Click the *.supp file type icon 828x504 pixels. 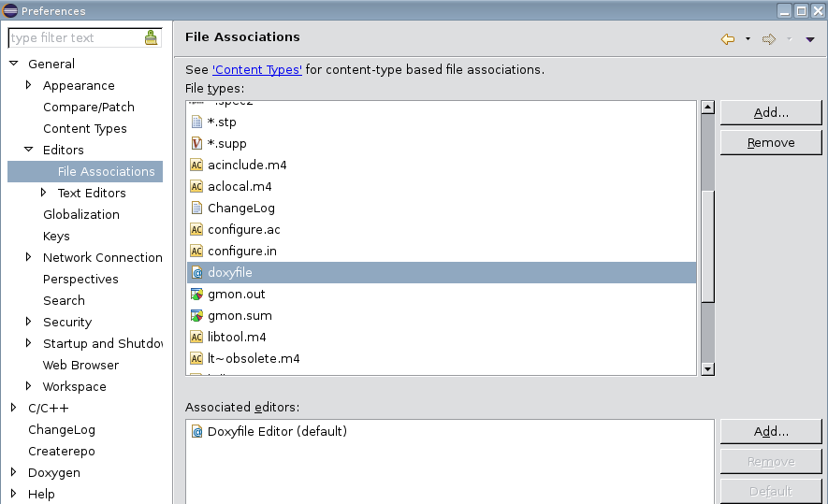click(196, 144)
